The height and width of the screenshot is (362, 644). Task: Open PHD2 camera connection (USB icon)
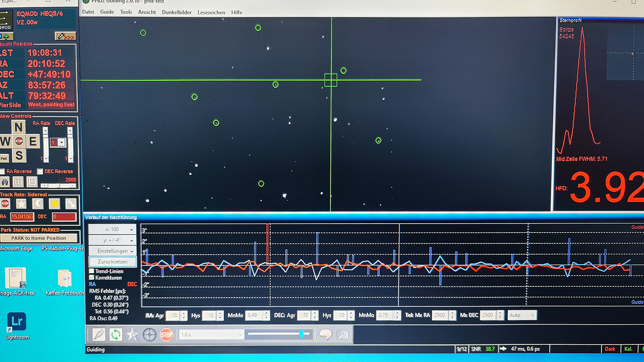point(99,334)
